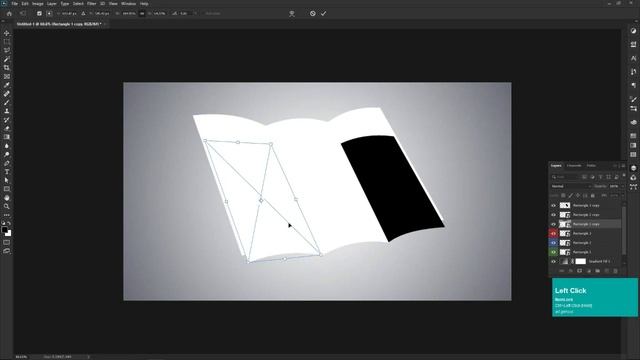Select the Lasso tool

[x=7, y=50]
